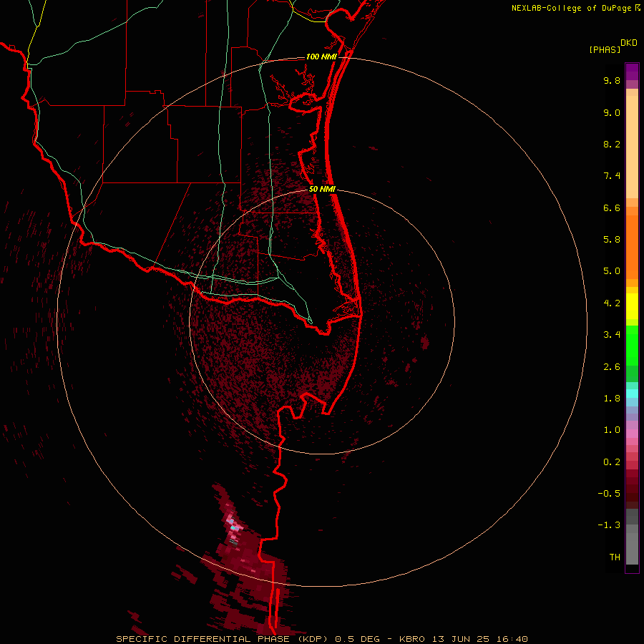Click the 1.0 value on the color scale
Screen dimensions: 644x644
[612, 430]
